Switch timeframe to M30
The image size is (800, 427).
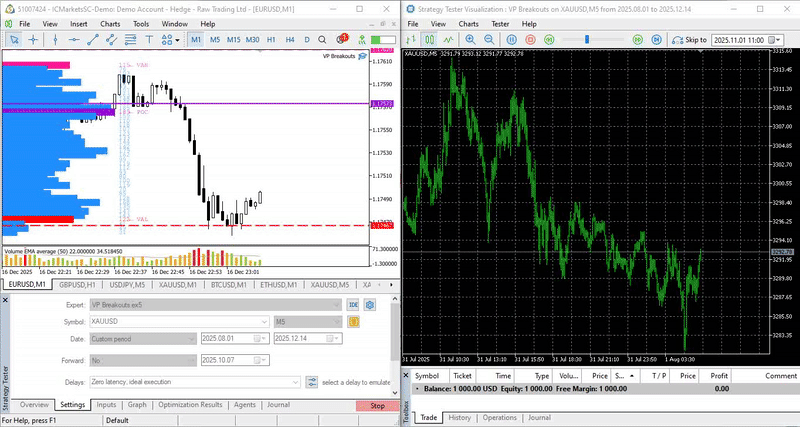pyautogui.click(x=253, y=39)
